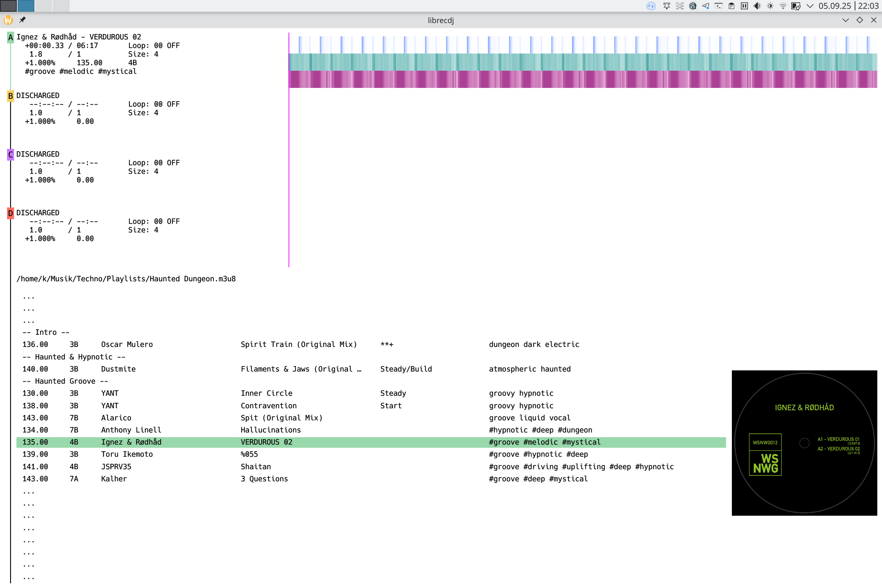
Task: Open the Wayland window menu icon
Action: point(8,20)
